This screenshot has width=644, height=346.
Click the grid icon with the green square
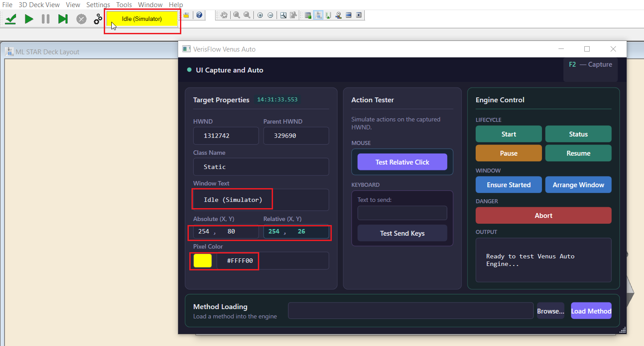pyautogui.click(x=307, y=15)
